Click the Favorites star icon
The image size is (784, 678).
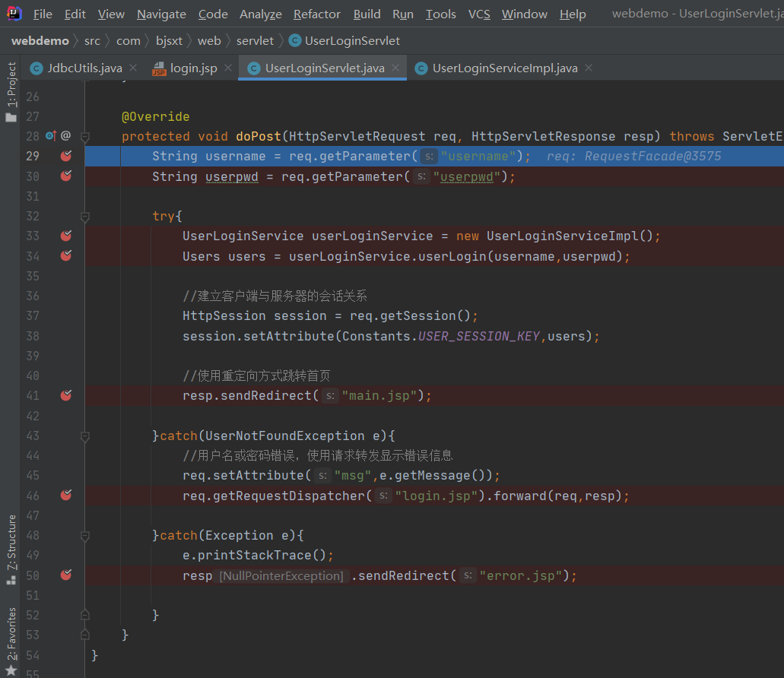tap(11, 670)
